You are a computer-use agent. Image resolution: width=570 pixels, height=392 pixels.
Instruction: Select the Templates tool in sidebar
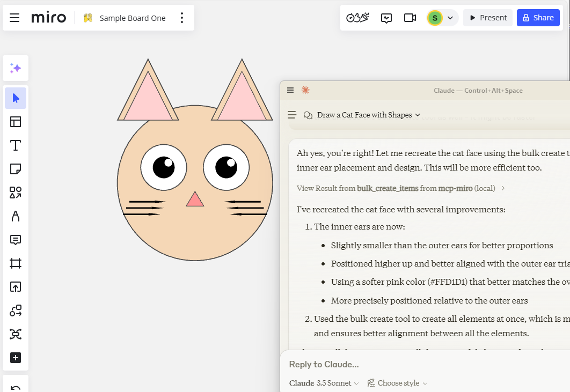point(16,122)
